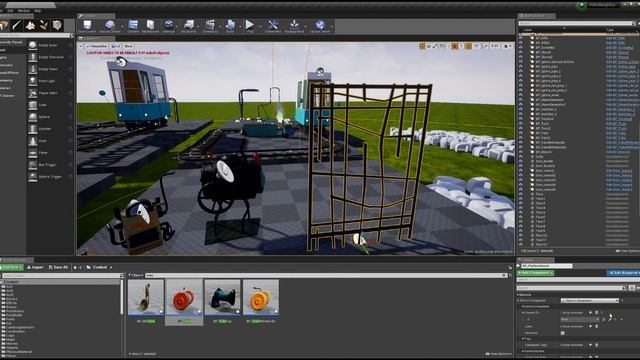Select the All Classes placement category
This screenshot has width=640, height=360.
[x=7, y=96]
